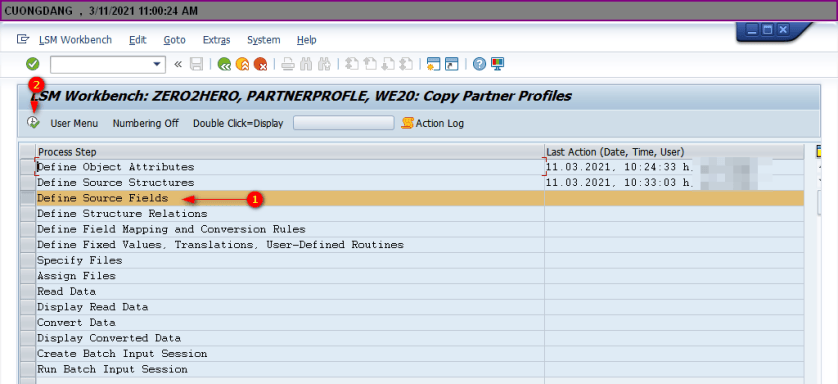
Task: Select Define Field Mapping and Conversion Rules
Action: click(290, 229)
